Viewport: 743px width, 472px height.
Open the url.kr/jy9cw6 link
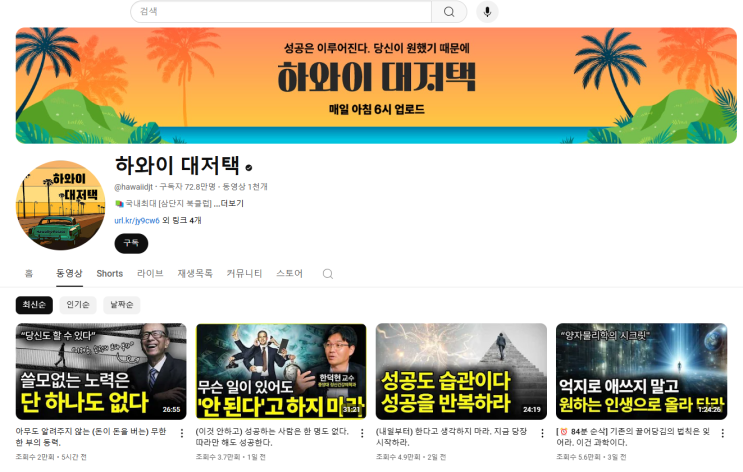point(137,220)
